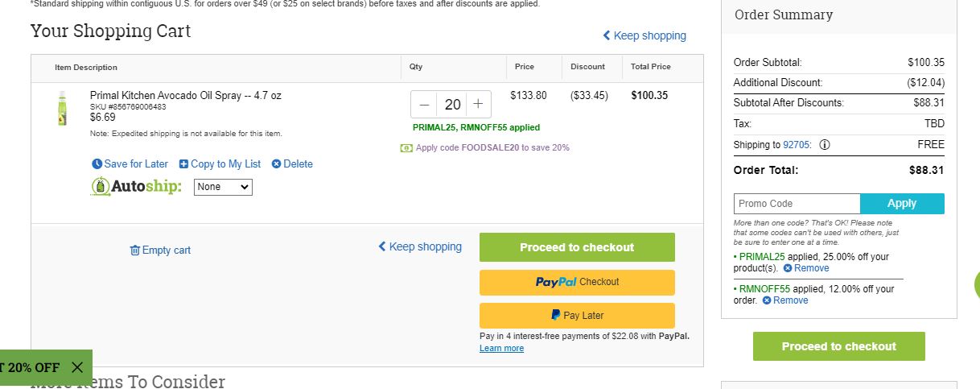Image resolution: width=980 pixels, height=389 pixels.
Task: Choose PayPal Pay Later option
Action: tap(577, 316)
